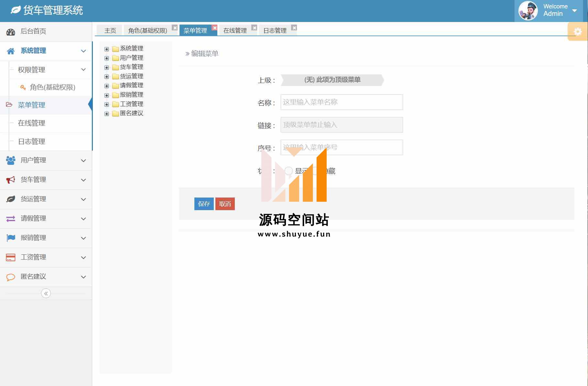This screenshot has width=588, height=386.
Task: Open the orange settings gear panel
Action: coord(577,31)
